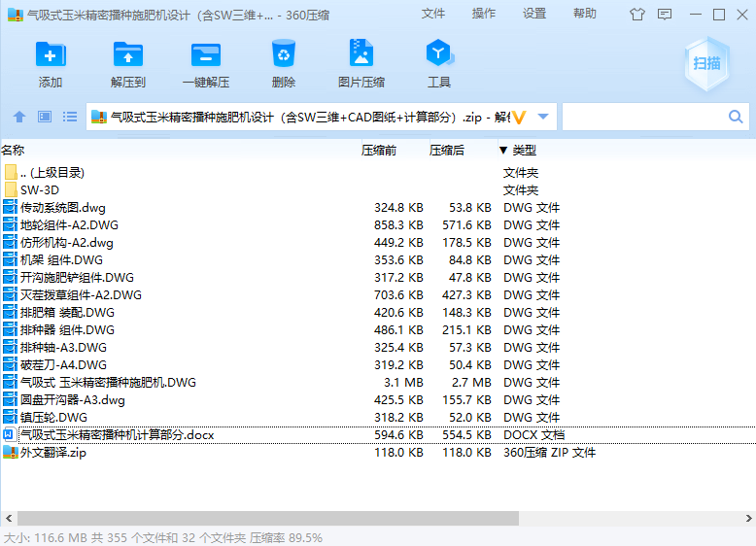Click the 858.3 KB size value

tap(398, 225)
